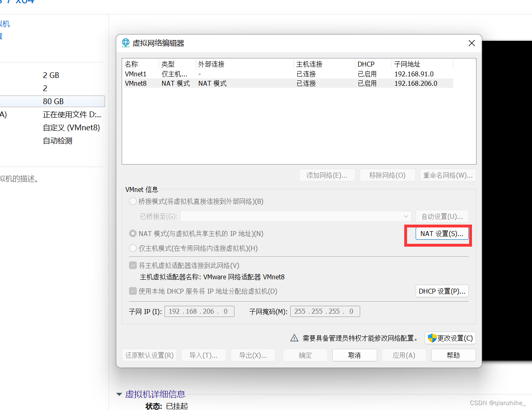Close the 虚拟网络编辑器 dialog
The height and width of the screenshot is (410, 532).
pyautogui.click(x=472, y=43)
